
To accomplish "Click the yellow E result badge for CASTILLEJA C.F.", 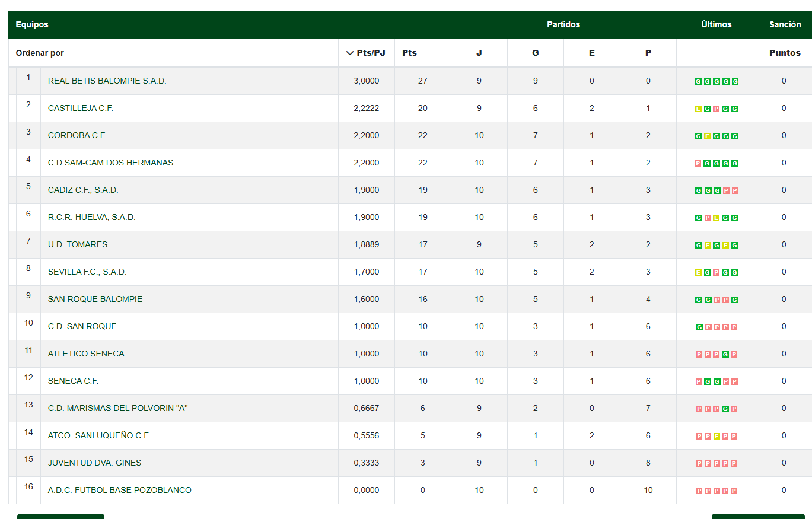I will [698, 109].
